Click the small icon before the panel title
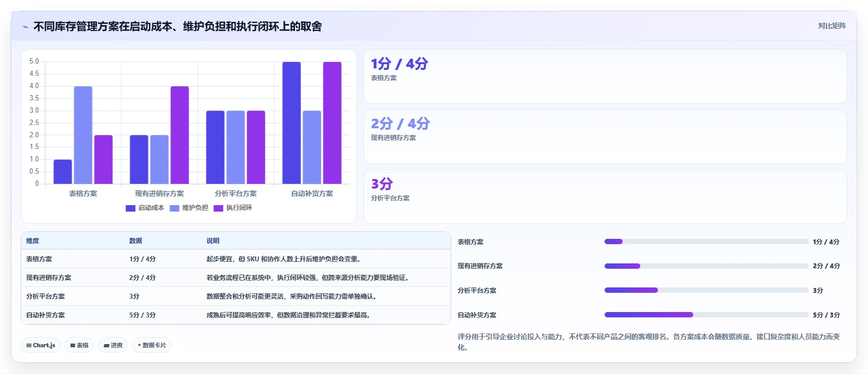The image size is (868, 374). click(25, 27)
